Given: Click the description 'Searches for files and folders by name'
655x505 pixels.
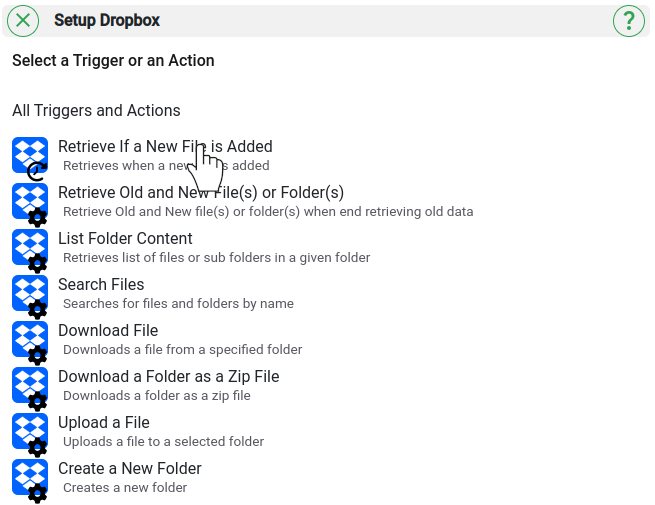Looking at the screenshot, I should tap(178, 304).
